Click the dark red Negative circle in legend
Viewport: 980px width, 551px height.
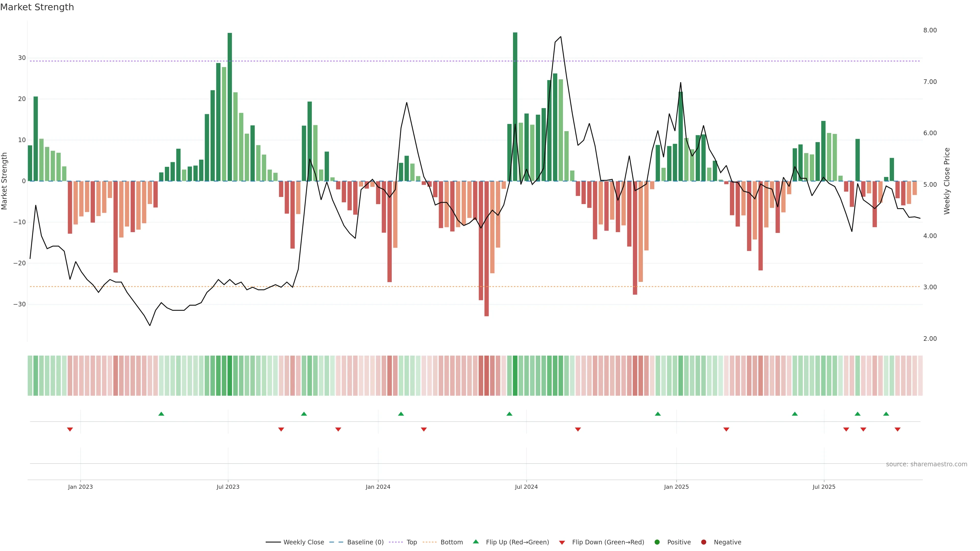click(703, 542)
